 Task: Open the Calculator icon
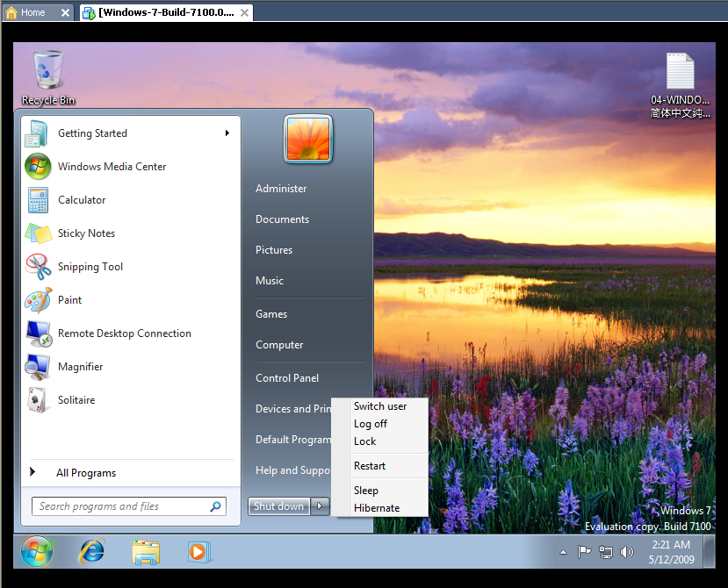coord(38,200)
